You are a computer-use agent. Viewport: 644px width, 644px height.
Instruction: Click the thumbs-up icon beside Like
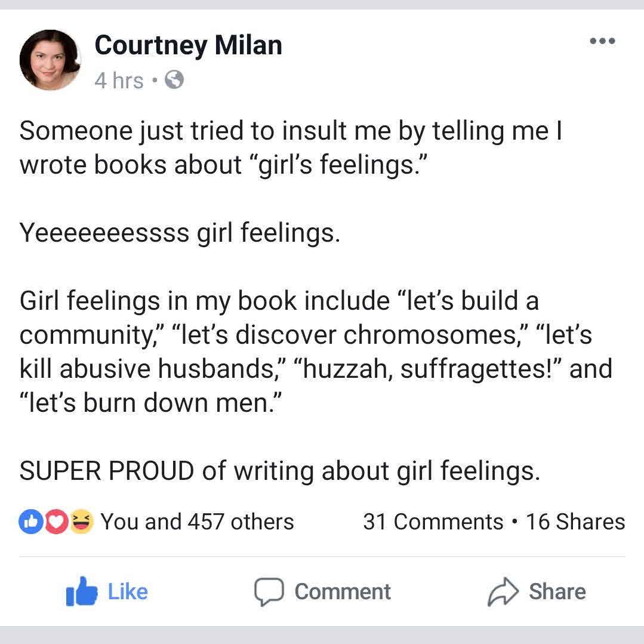[82, 591]
